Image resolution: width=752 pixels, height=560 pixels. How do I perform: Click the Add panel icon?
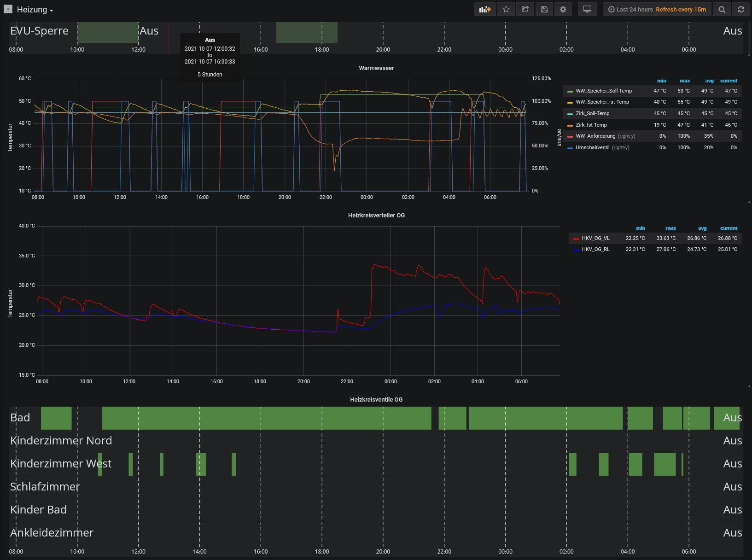(485, 9)
